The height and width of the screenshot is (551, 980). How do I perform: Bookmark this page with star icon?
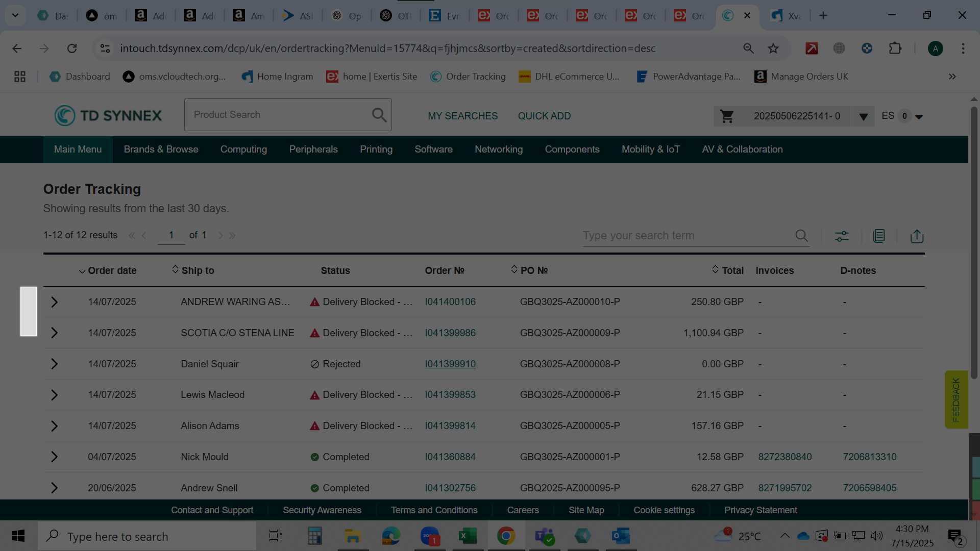773,48
